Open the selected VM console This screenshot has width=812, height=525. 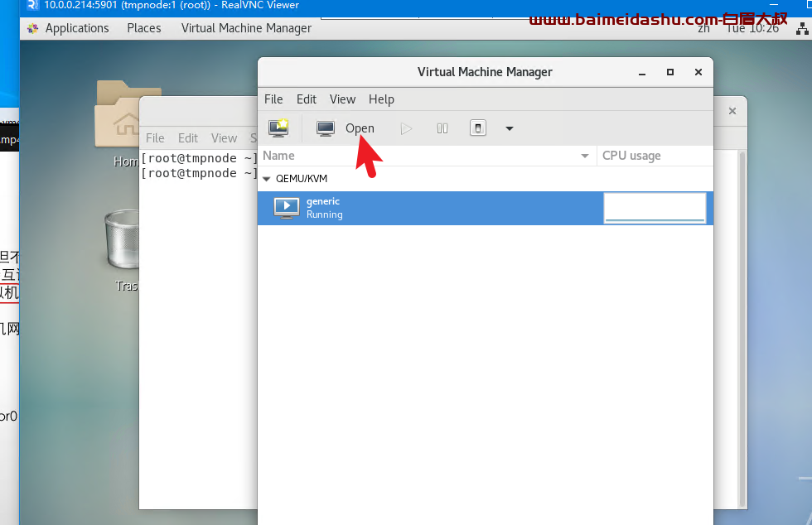pyautogui.click(x=345, y=128)
